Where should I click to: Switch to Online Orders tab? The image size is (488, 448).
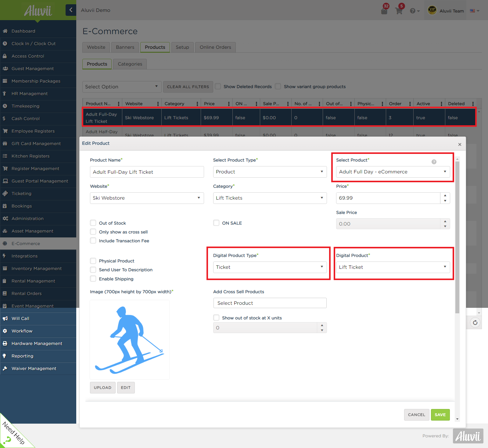[215, 47]
